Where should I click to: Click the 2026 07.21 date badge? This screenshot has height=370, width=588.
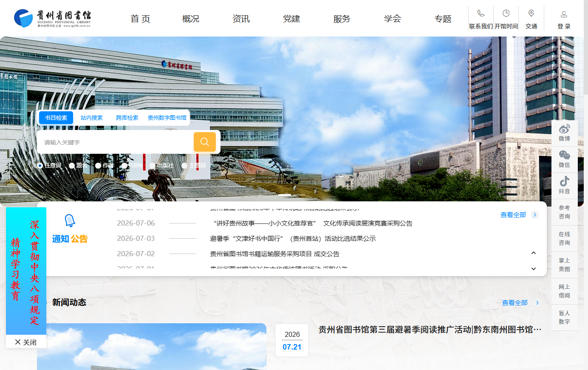(292, 340)
